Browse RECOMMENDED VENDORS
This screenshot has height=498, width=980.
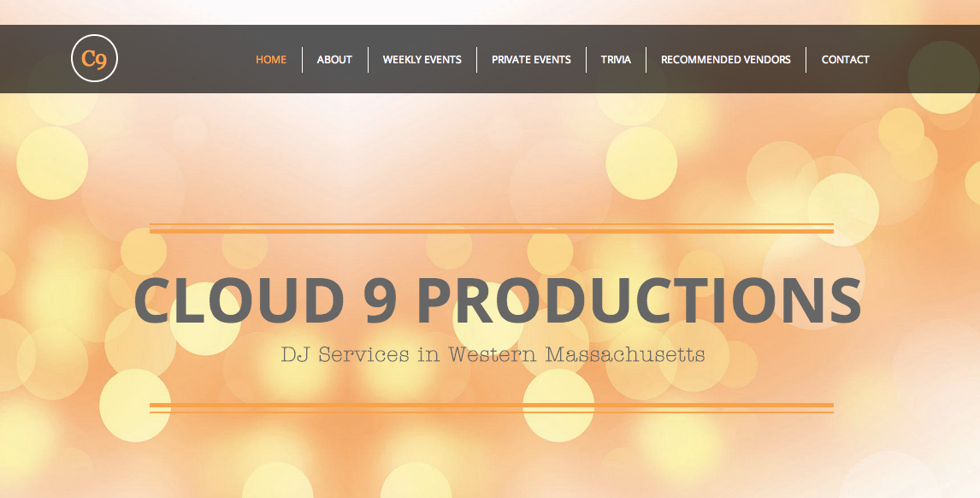[x=725, y=59]
